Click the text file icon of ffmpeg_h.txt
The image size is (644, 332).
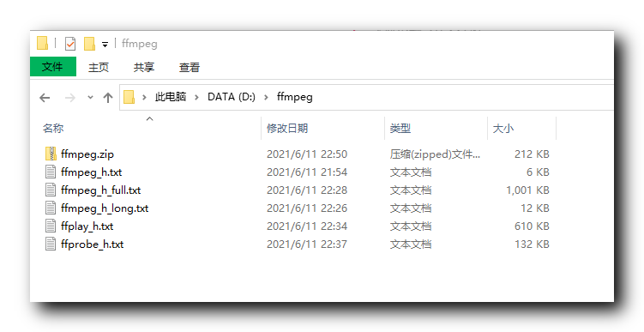coord(51,172)
